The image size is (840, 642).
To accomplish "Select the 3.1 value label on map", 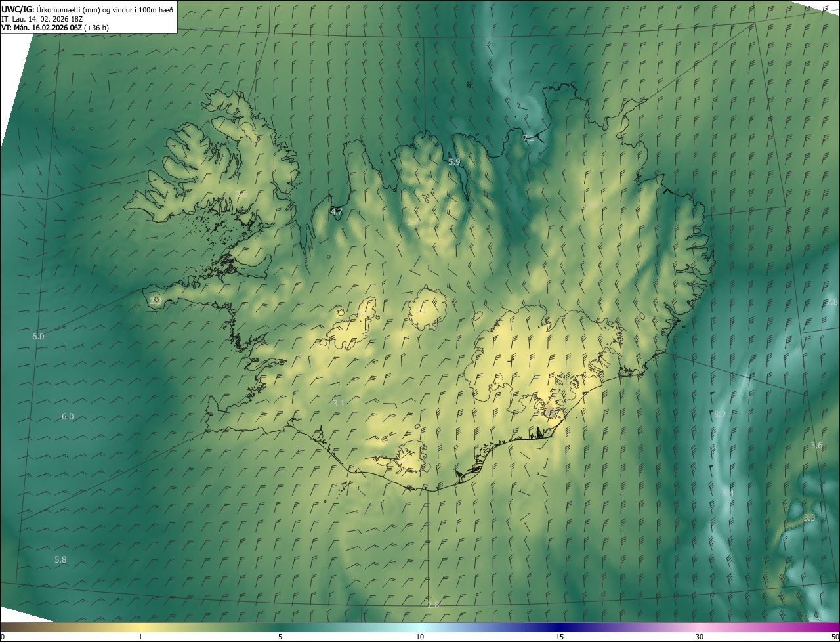I will coord(339,403).
